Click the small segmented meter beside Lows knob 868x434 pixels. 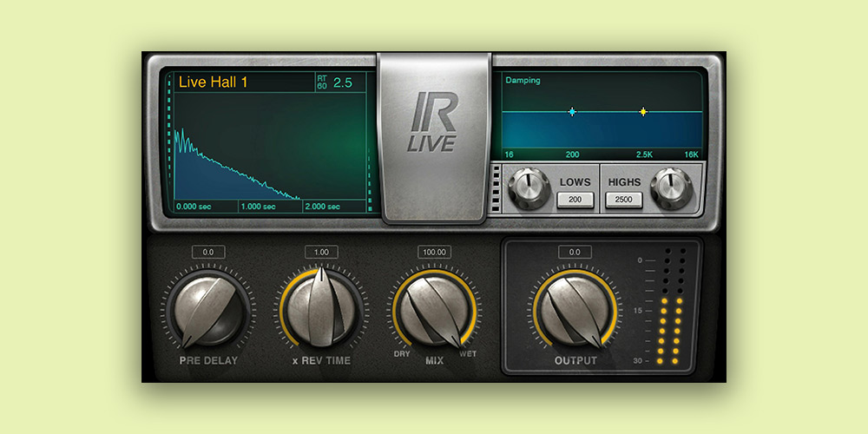[x=496, y=188]
